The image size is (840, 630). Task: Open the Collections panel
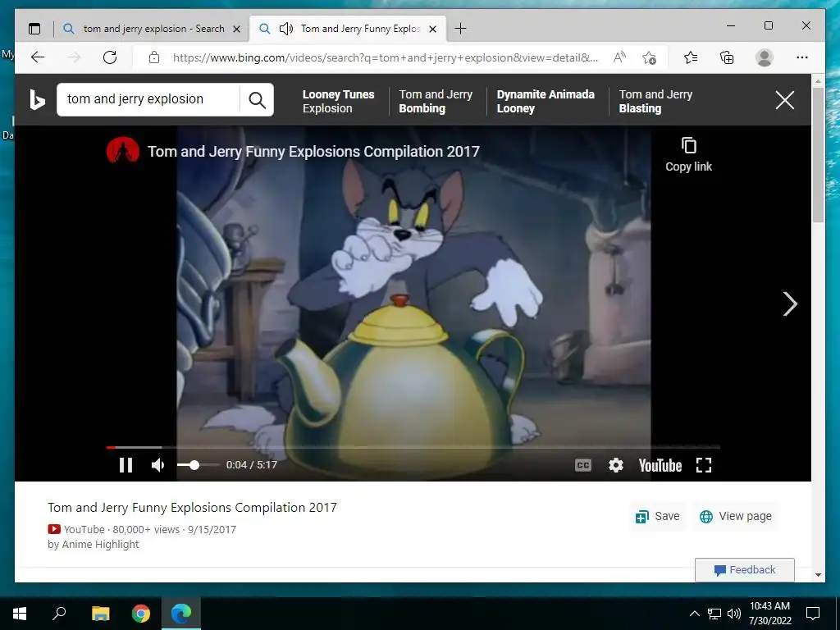[x=727, y=57]
